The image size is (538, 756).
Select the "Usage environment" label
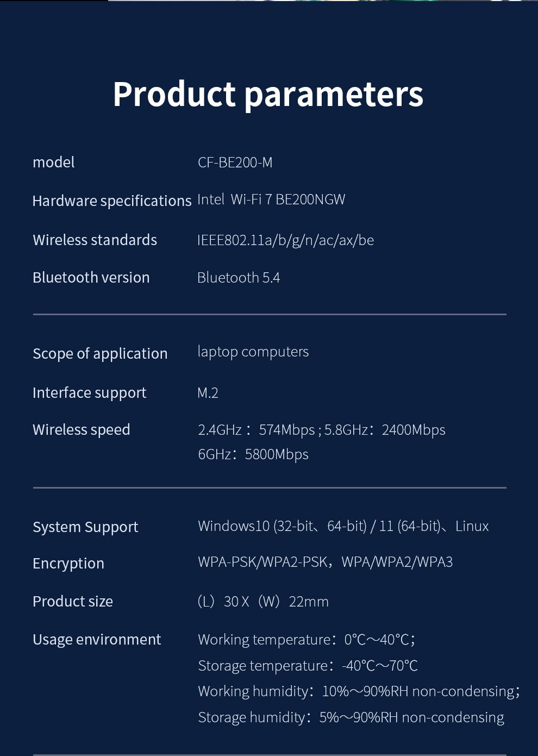[97, 639]
